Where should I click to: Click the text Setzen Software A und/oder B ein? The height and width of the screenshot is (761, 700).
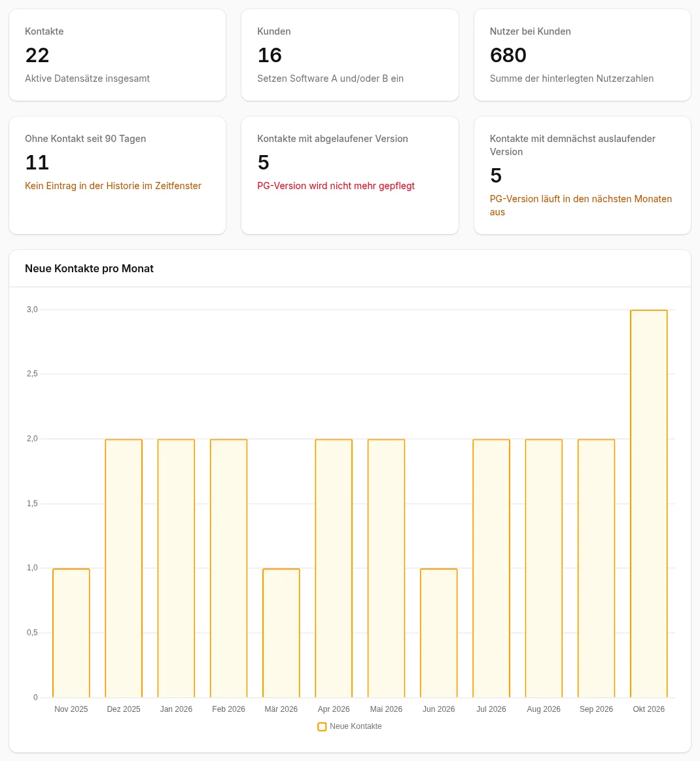330,78
